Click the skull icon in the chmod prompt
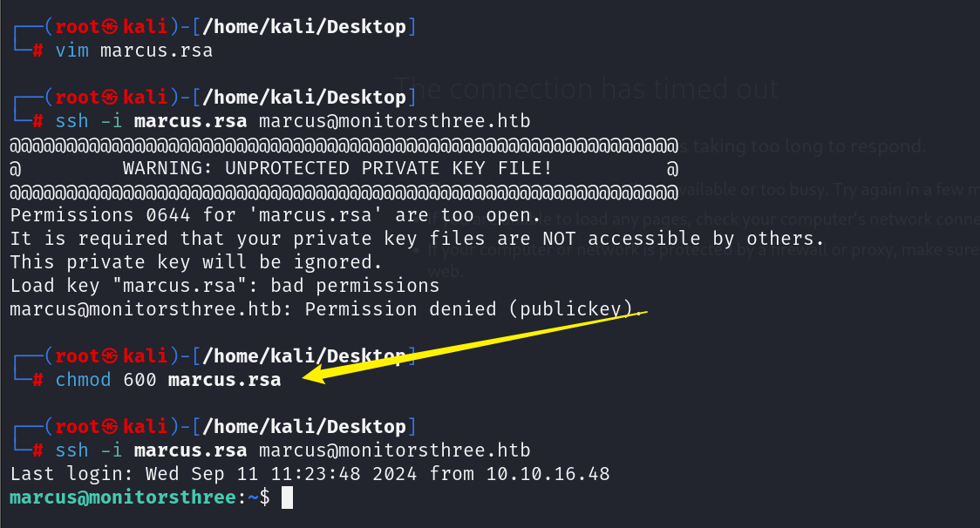 click(x=110, y=356)
